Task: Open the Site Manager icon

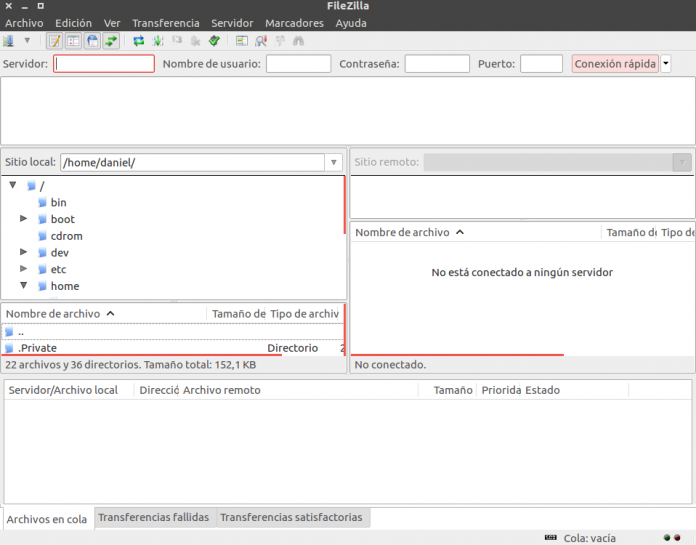Action: click(x=9, y=41)
